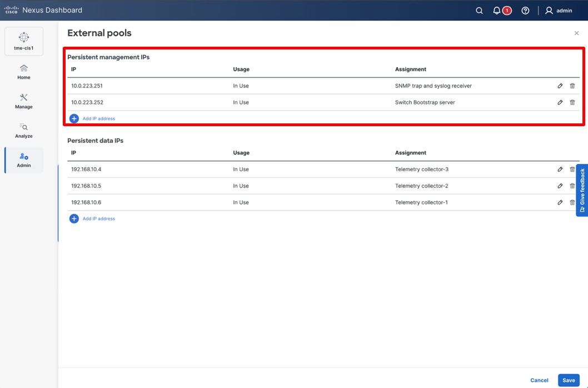Edit the Telemetry collector-3 data IP
588x388 pixels.
coord(560,169)
